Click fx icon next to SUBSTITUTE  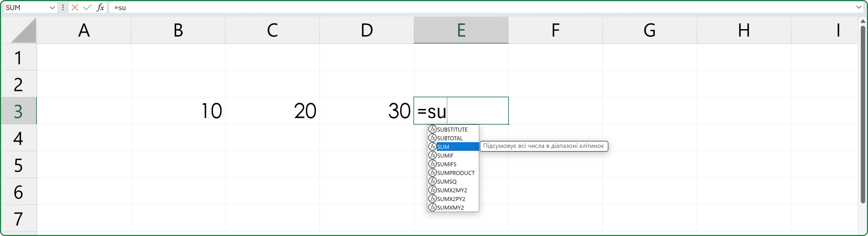432,129
